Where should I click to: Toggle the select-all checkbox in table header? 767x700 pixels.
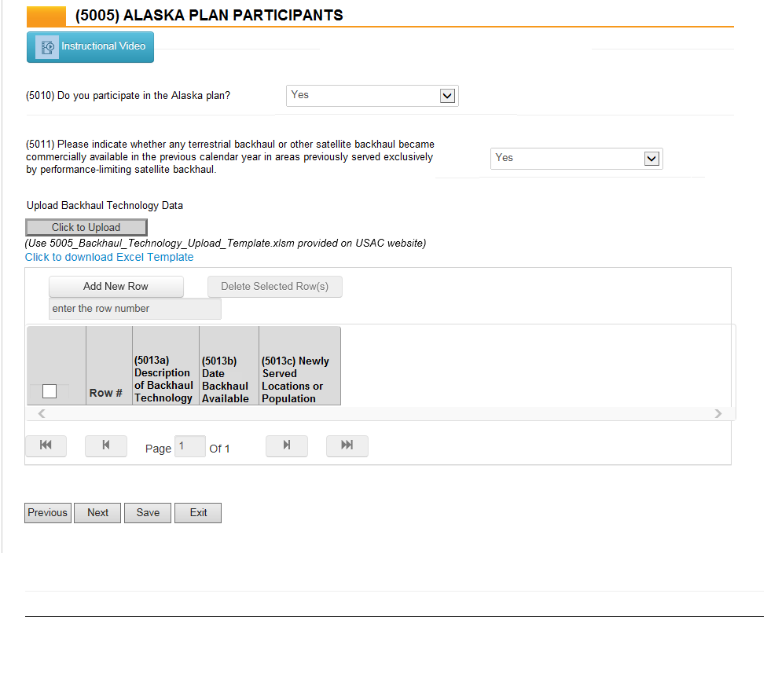(x=50, y=391)
